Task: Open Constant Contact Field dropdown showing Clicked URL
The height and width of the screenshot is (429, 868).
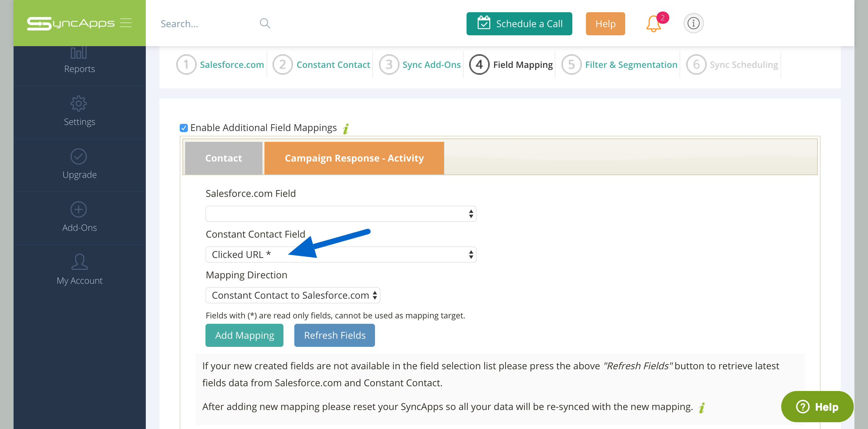Action: pyautogui.click(x=341, y=255)
